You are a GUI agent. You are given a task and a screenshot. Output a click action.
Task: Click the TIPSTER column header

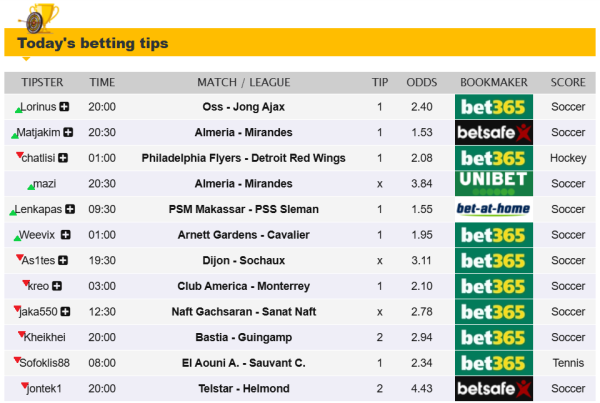pyautogui.click(x=44, y=82)
